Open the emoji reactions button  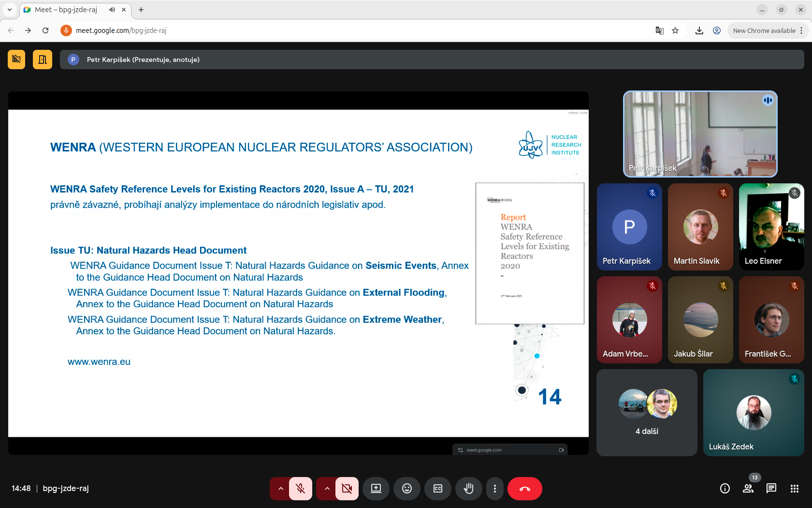coord(407,489)
